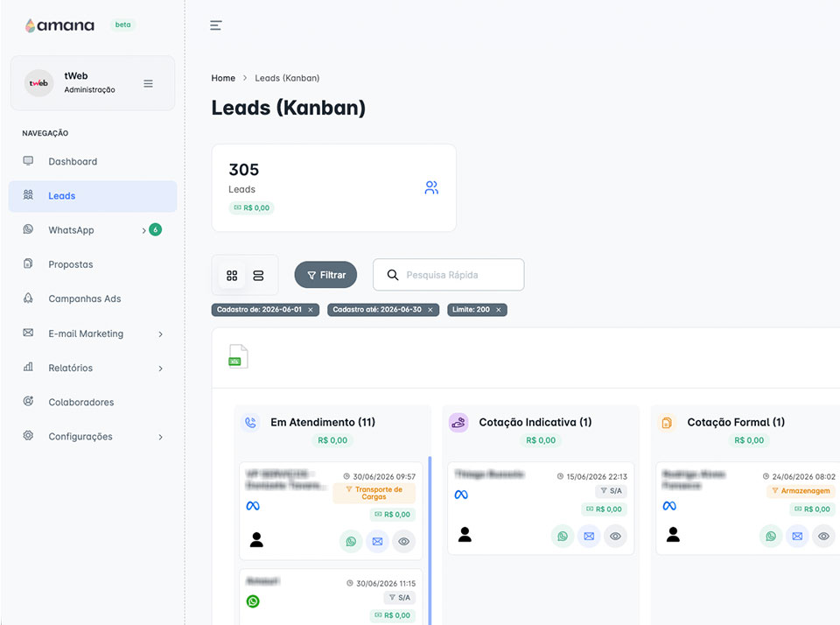Expand the Configurações submenu
Viewport: 840px width, 625px height.
161,437
